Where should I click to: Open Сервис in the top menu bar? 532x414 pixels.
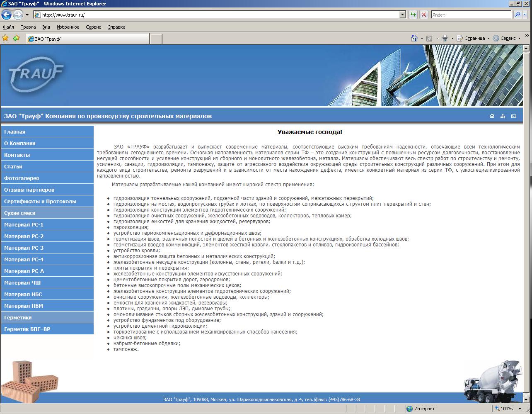click(93, 27)
